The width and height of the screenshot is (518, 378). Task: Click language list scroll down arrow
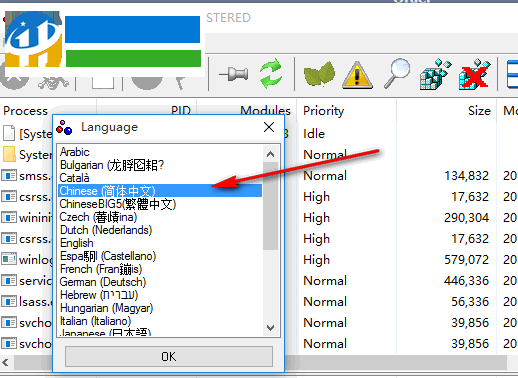tap(270, 328)
